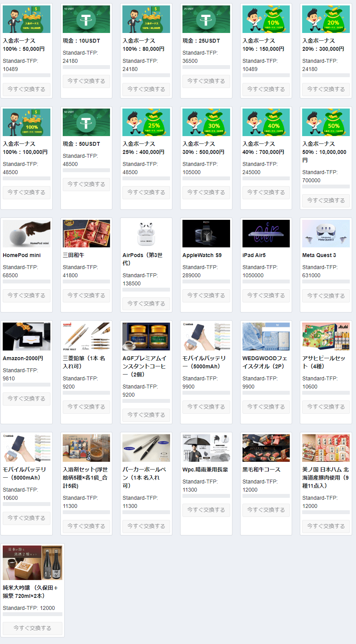Exchange now for AppleWatch S9
The height and width of the screenshot is (644, 356).
[x=206, y=295]
